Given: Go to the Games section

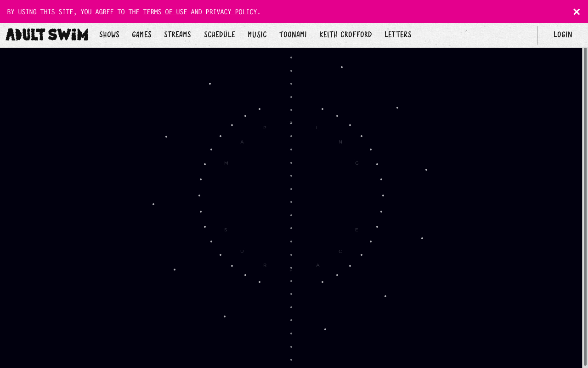Looking at the screenshot, I should click(141, 34).
